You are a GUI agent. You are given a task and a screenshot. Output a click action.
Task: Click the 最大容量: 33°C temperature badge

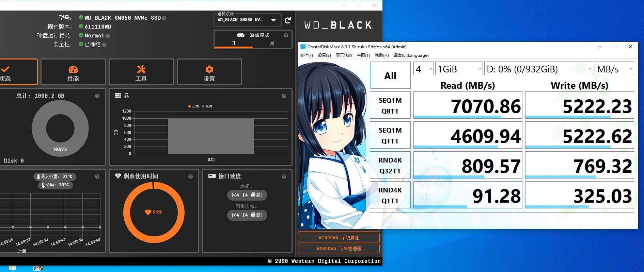(54, 176)
